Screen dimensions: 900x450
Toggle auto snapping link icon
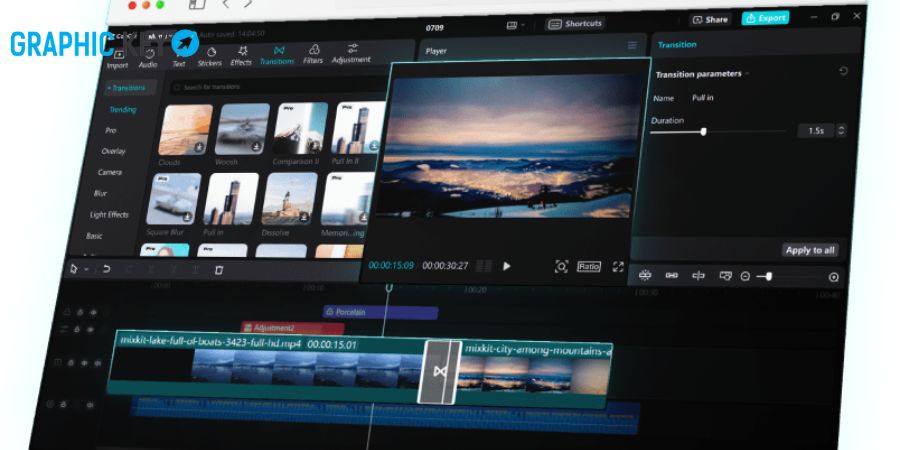coord(672,276)
